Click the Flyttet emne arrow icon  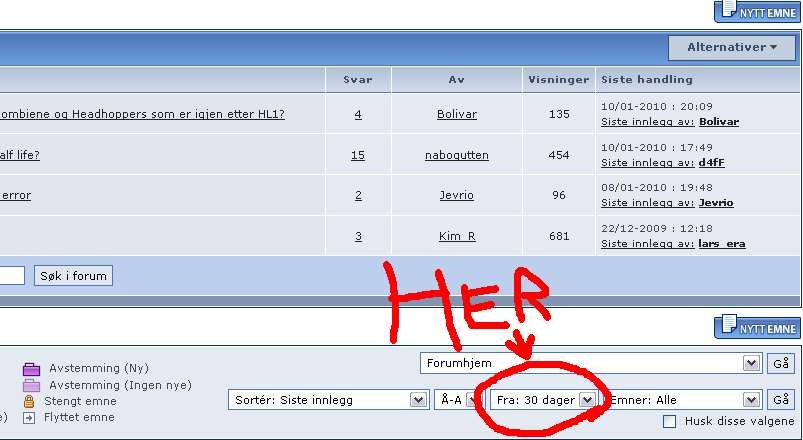coord(29,418)
